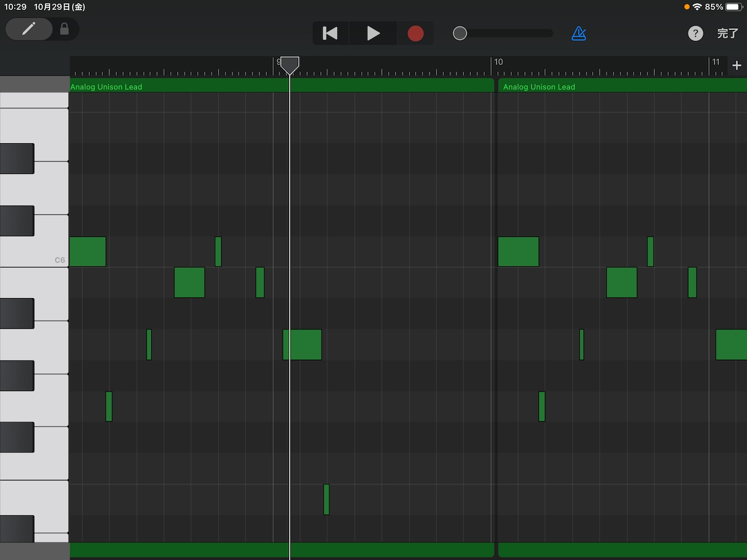The height and width of the screenshot is (560, 747).
Task: Go to beginning of the song
Action: pyautogui.click(x=330, y=33)
